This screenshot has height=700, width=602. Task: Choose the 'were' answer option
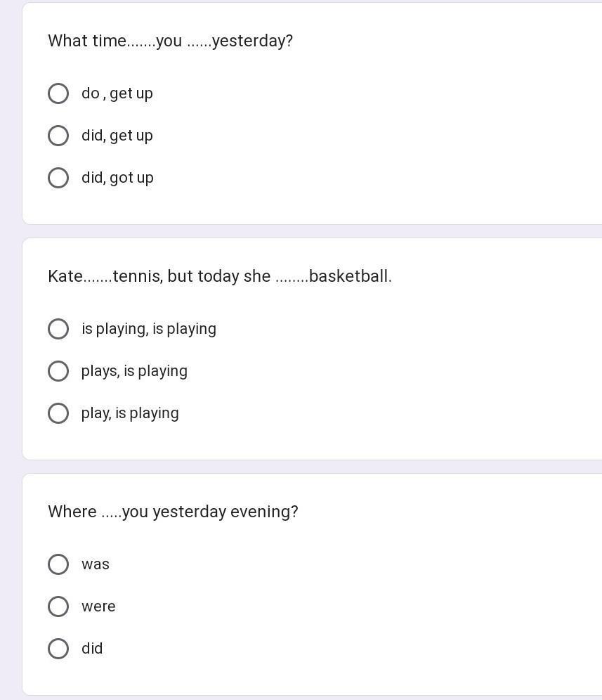58,607
